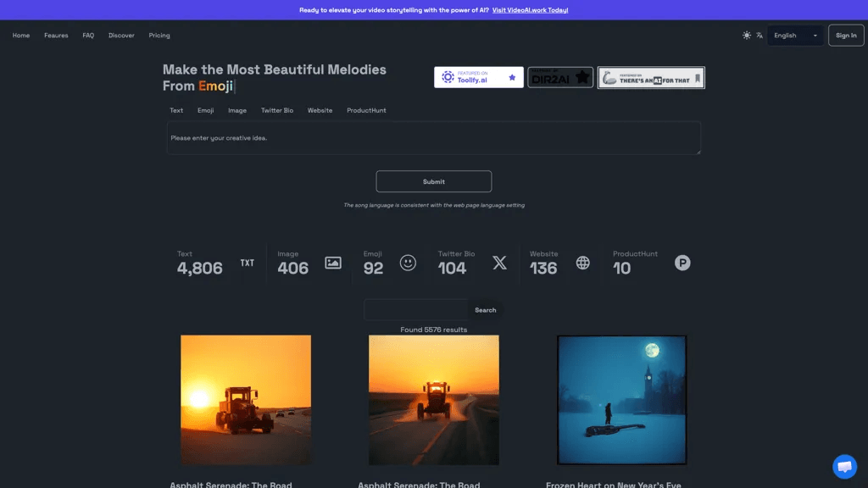Viewport: 868px width, 488px height.
Task: Open There's An AI For That badge
Action: [651, 77]
